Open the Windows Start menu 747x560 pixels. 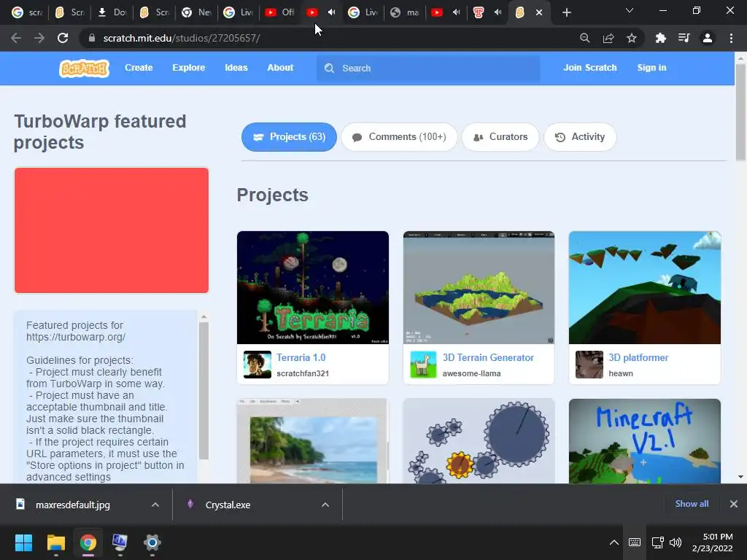pos(23,542)
